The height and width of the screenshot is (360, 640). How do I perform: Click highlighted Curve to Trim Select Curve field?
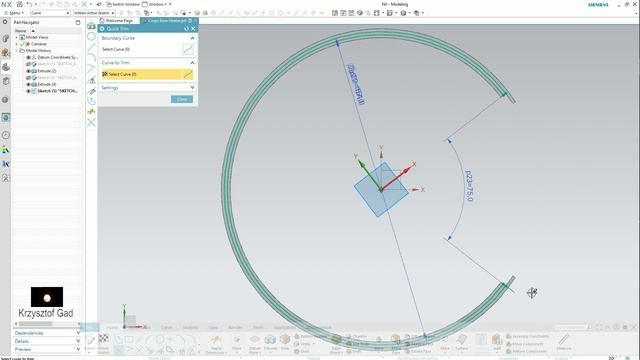141,74
